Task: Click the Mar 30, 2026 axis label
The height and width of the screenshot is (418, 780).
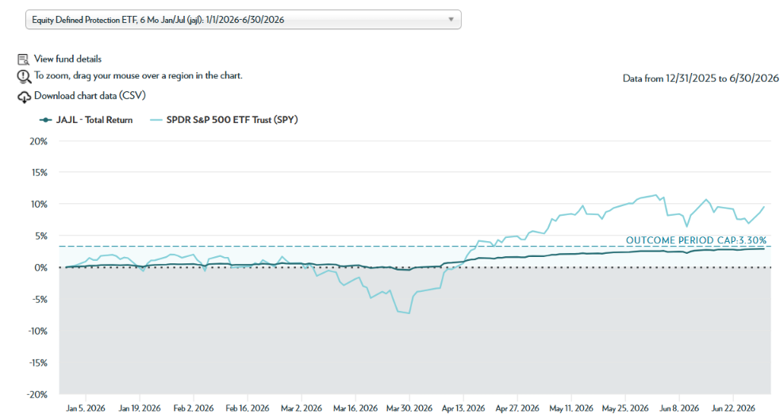Action: (x=409, y=408)
